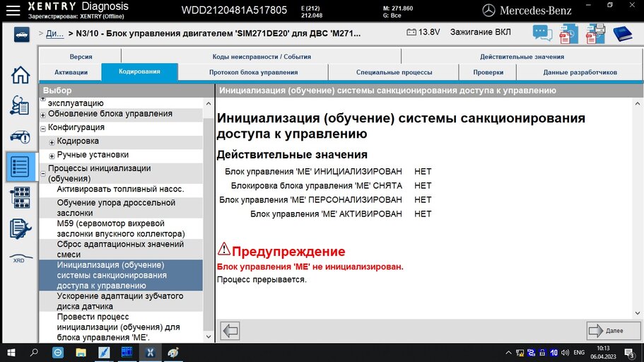Screen dimensions: 644x362
Task: Open 'Действительные значения' tab
Action: point(522,57)
